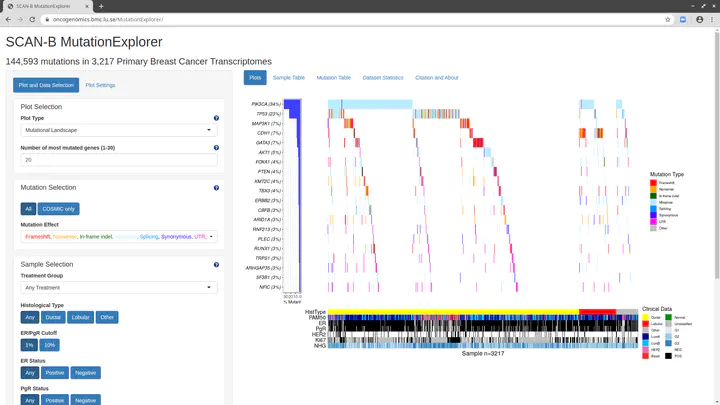Open the Plot Type dropdown

click(x=118, y=130)
